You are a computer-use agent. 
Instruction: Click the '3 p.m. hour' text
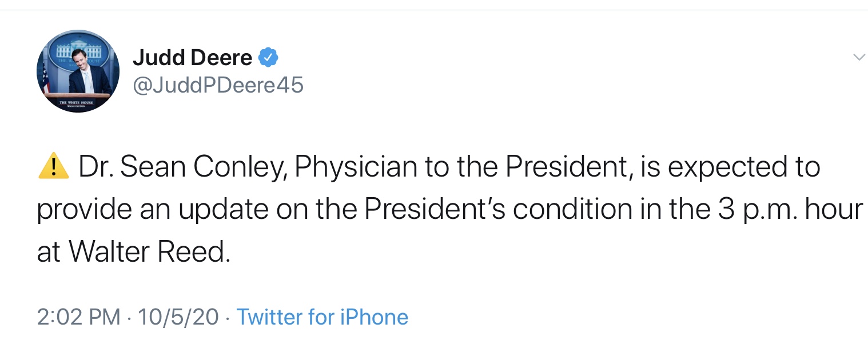[x=790, y=210]
